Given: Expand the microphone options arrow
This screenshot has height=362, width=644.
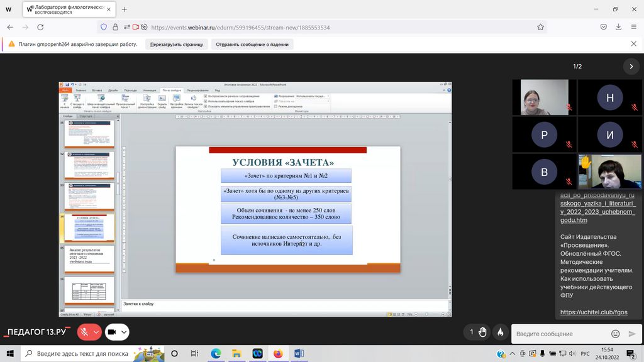Looking at the screenshot, I should coord(96,332).
